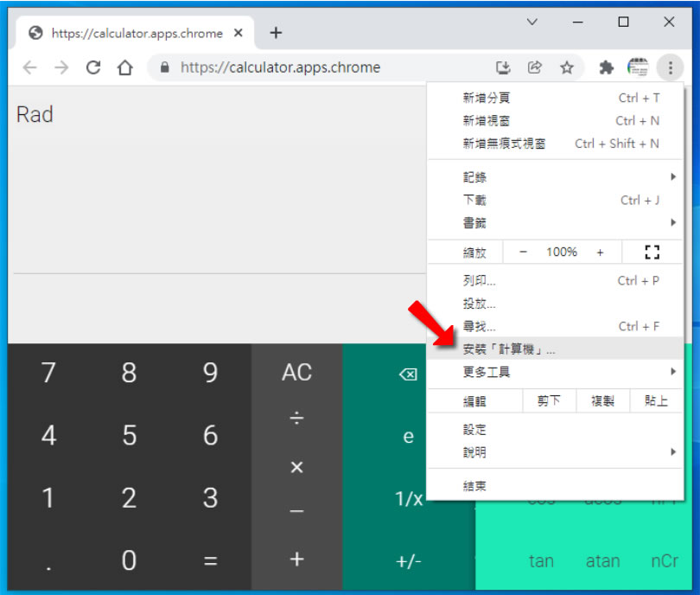
Task: Enter fullscreen from the zoom row
Action: click(652, 252)
